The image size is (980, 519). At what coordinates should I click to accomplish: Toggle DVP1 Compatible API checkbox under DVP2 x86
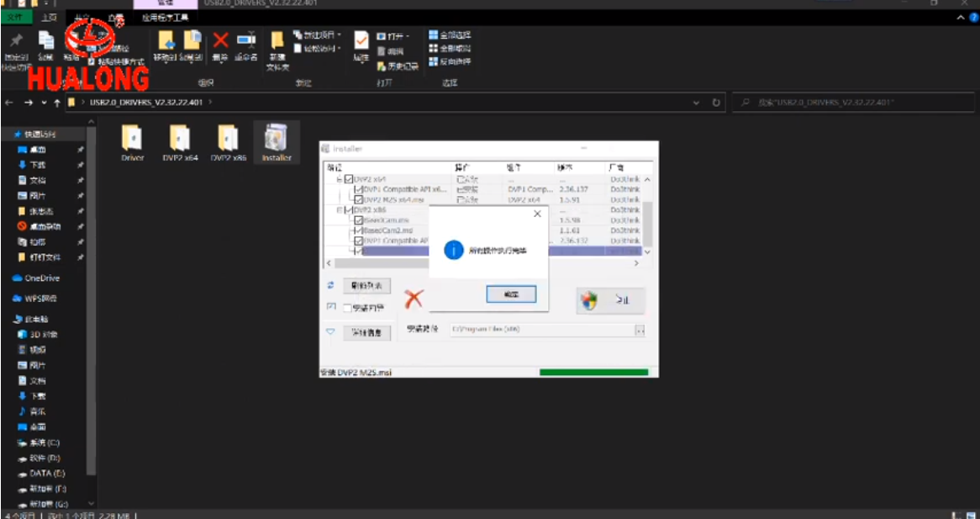pyautogui.click(x=358, y=240)
